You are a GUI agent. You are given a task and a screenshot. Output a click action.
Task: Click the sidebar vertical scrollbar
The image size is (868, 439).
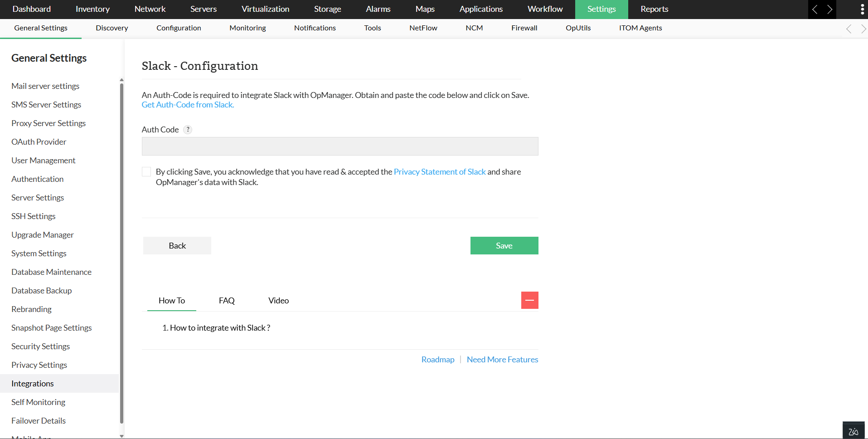(121, 253)
